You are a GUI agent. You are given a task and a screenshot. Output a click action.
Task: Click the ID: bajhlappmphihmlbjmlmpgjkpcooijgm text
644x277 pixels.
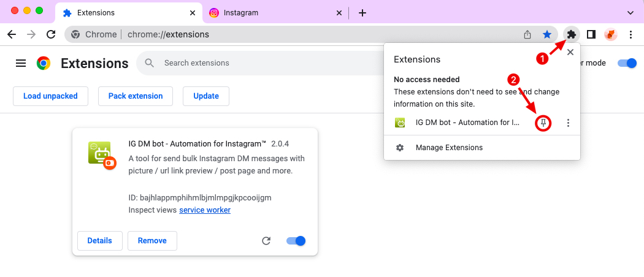click(200, 198)
